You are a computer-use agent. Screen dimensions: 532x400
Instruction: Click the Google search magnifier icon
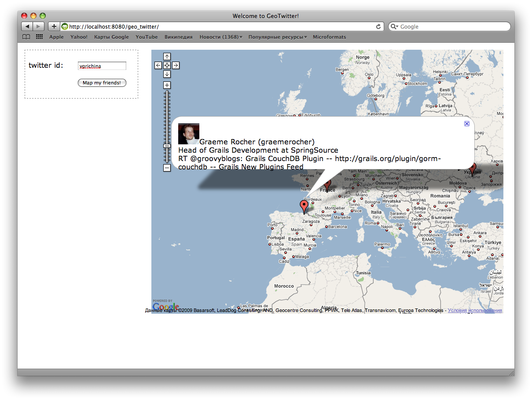tap(394, 26)
